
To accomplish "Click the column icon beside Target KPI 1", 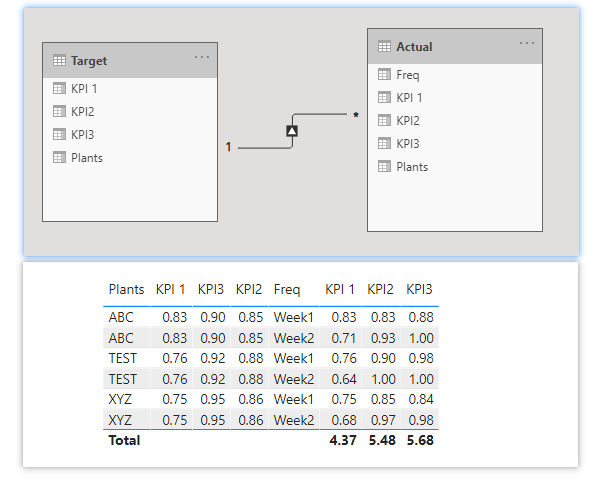I will (59, 89).
